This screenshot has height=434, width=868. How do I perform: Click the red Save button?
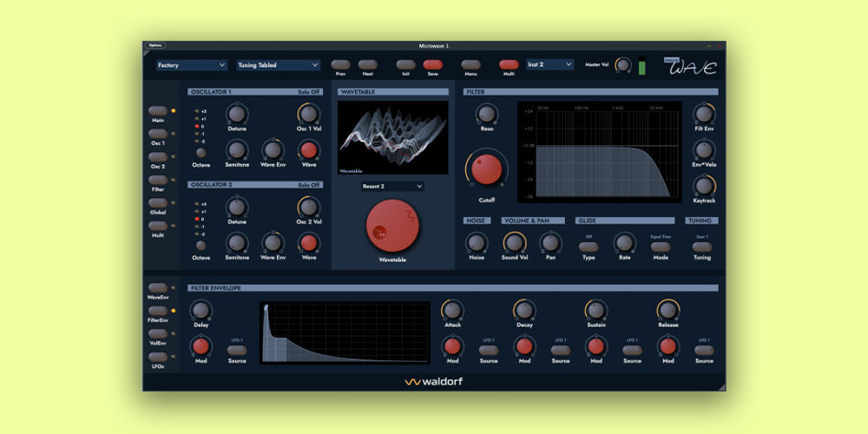[x=433, y=65]
